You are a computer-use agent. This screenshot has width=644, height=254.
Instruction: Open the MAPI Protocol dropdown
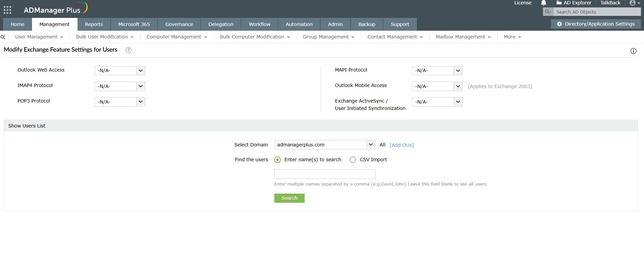[437, 70]
